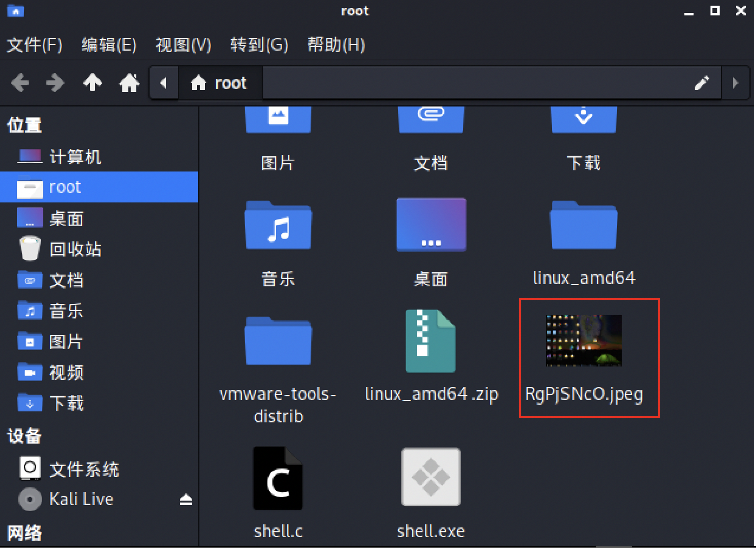Open the 文件(F) menu

(x=35, y=45)
